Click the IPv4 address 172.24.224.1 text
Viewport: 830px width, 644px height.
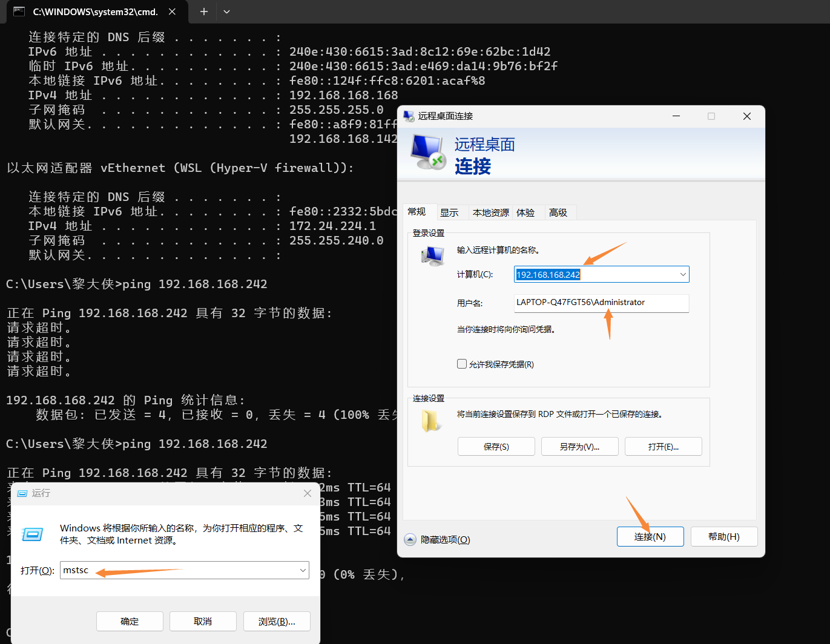333,226
